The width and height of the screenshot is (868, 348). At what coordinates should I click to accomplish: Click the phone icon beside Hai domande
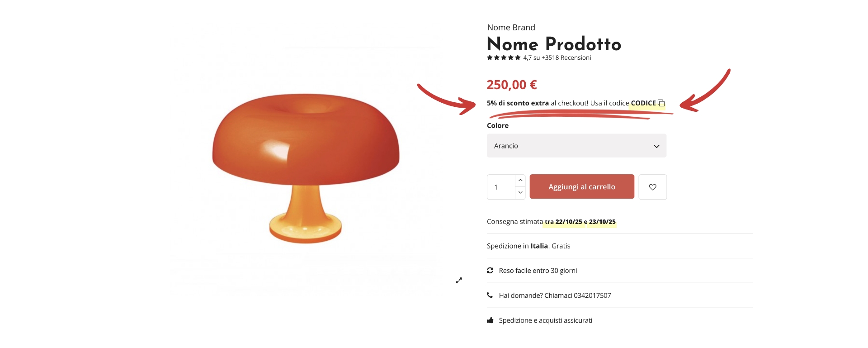(x=490, y=295)
